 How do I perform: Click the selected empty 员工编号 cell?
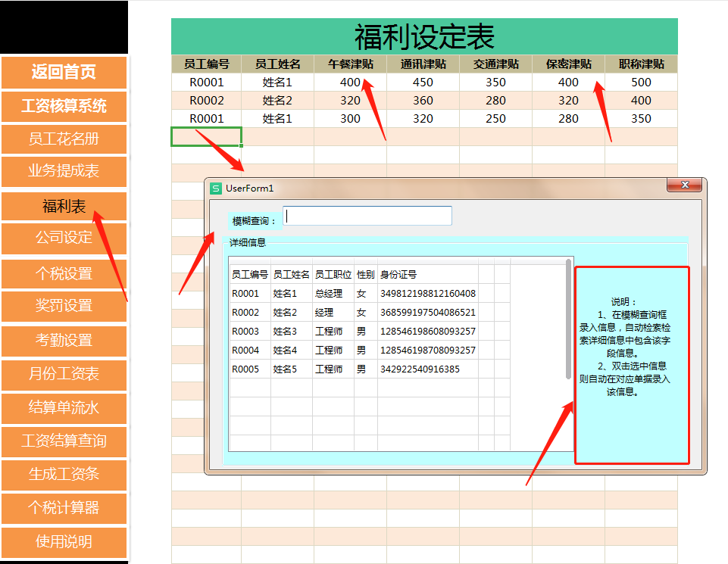tap(206, 137)
